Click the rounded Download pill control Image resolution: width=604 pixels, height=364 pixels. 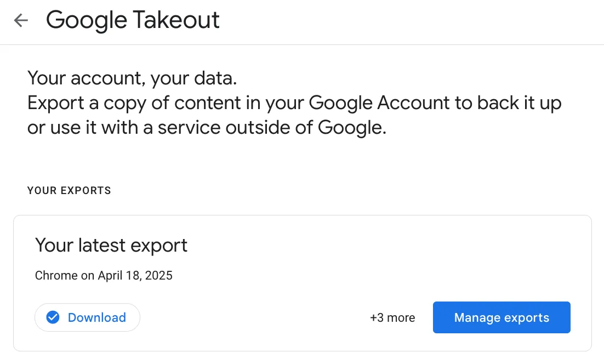pos(87,317)
